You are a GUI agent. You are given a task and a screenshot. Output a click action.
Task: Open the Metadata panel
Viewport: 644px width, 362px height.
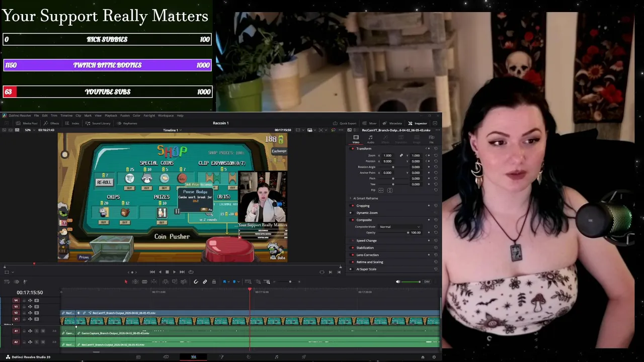[392, 123]
